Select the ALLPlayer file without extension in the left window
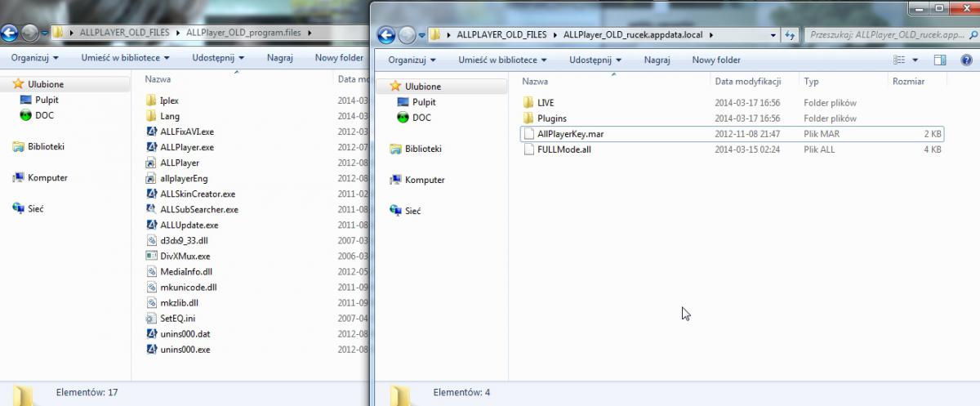Viewport: 980px width, 406px height. (180, 163)
